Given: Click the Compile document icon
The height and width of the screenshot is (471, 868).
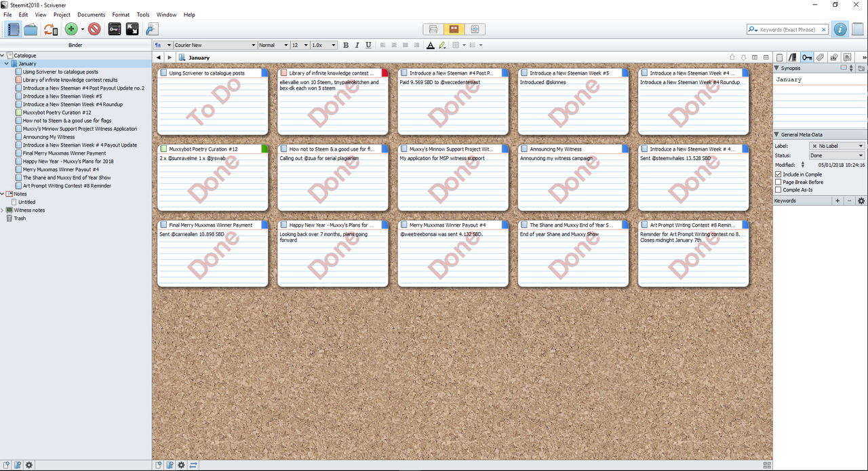Looking at the screenshot, I should pos(152,29).
